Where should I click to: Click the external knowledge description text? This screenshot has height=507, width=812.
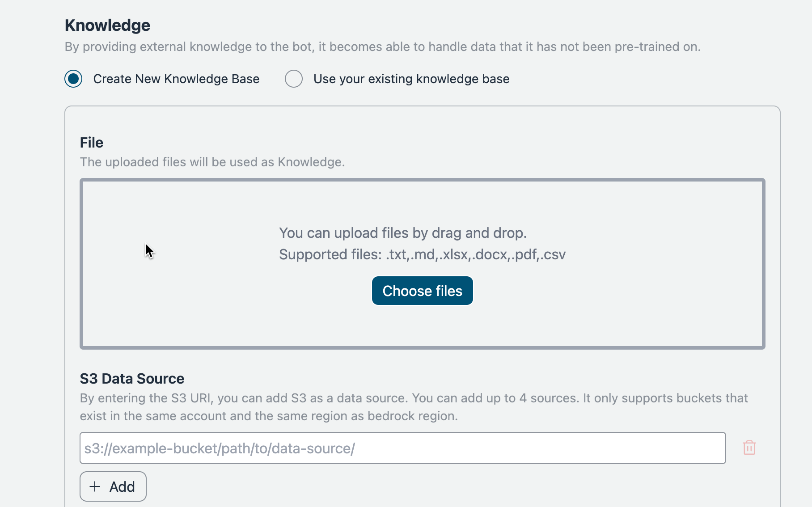tap(382, 46)
